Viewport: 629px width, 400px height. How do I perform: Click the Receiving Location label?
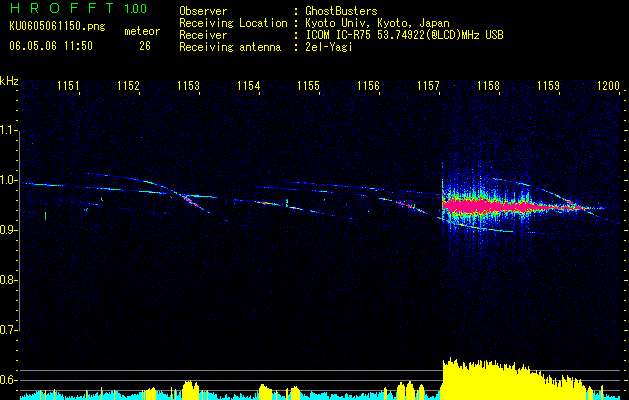click(x=233, y=23)
